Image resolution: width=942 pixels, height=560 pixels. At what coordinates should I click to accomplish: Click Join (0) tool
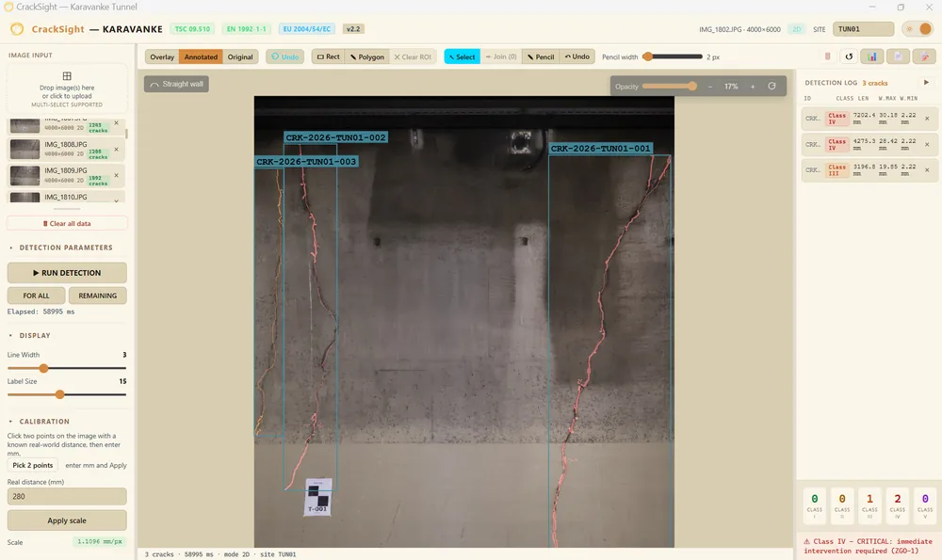pos(501,56)
